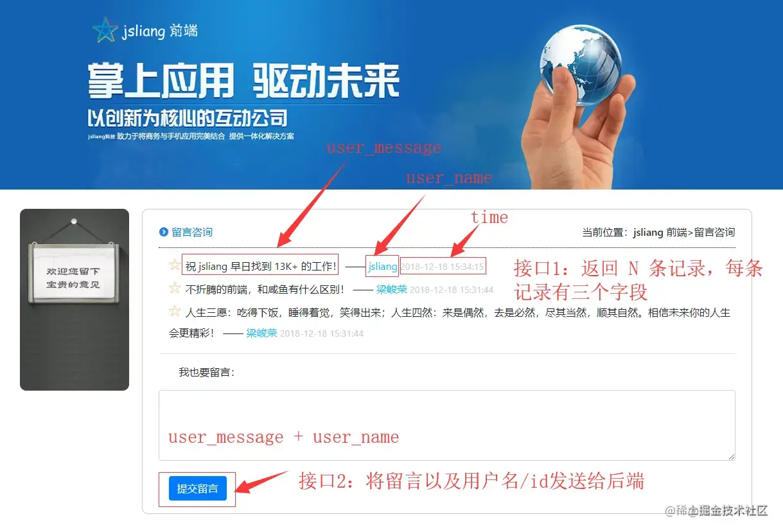Open the jsliang username link
783x532 pixels.
tap(383, 266)
